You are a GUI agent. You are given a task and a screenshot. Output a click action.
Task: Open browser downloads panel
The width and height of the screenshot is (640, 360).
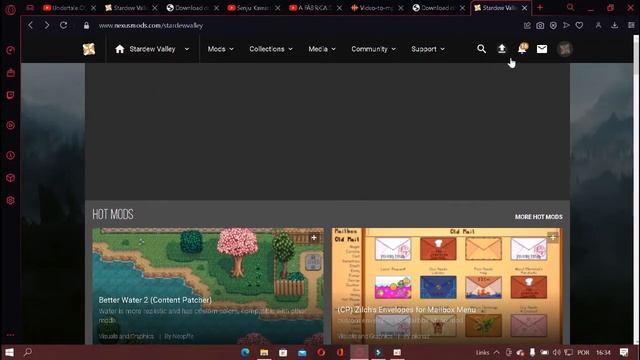point(614,25)
